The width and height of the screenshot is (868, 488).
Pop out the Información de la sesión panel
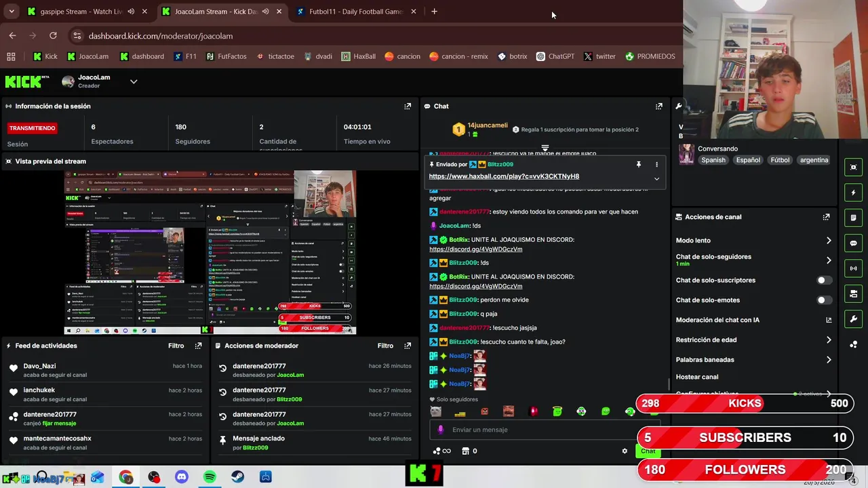(x=408, y=106)
